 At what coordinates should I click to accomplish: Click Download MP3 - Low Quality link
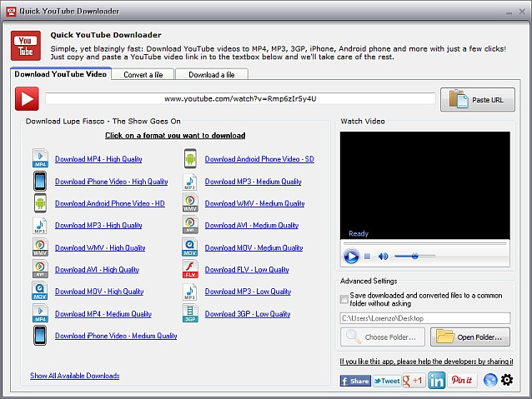tap(248, 292)
